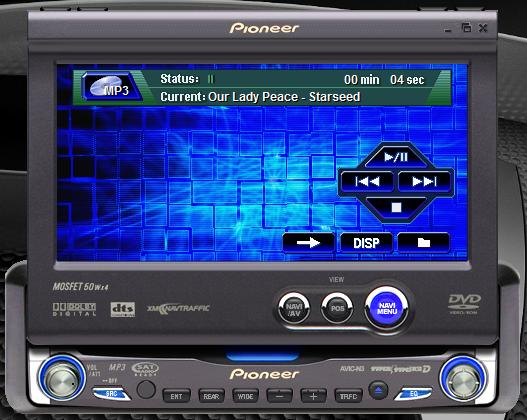
Task: Click the MP3 disc source icon
Action: coord(112,87)
